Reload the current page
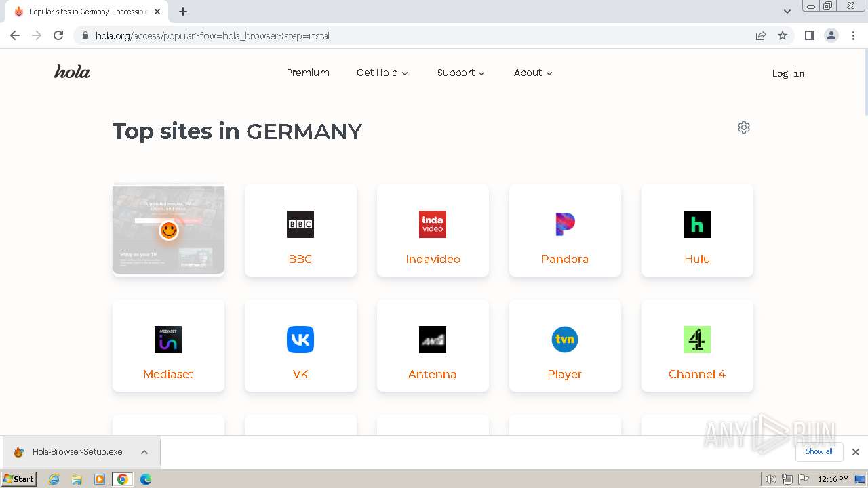The image size is (868, 488). click(x=58, y=35)
